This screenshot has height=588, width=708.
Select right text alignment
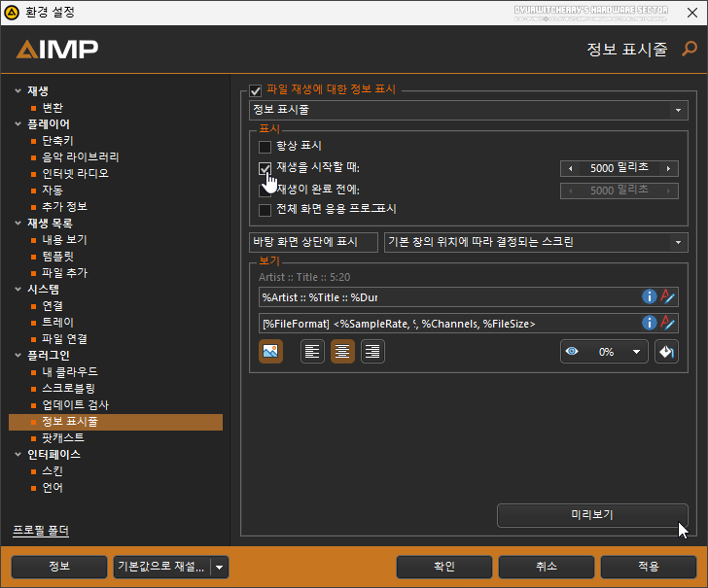372,351
